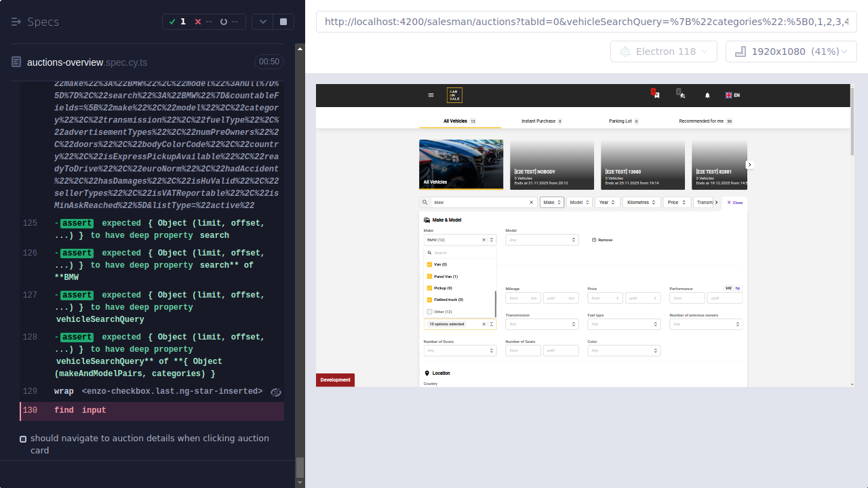Open the 1920x1080 viewport dropdown
The height and width of the screenshot is (488, 868).
[791, 51]
